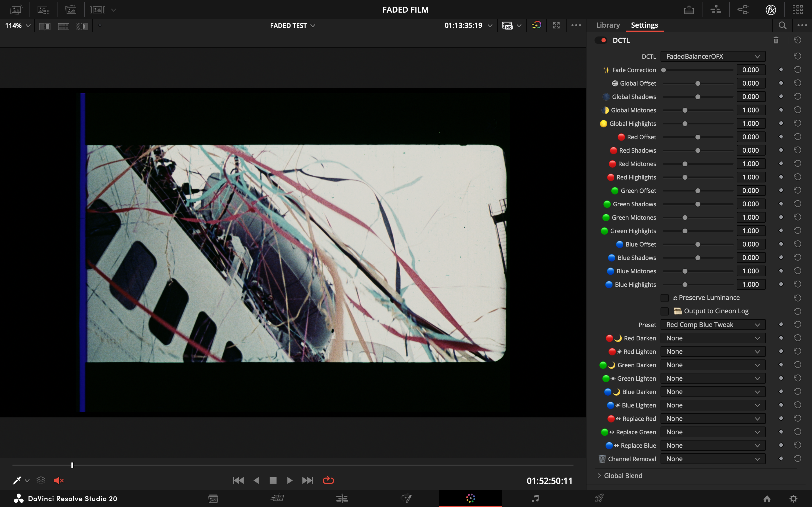Click the Global Midtones slider handle
The width and height of the screenshot is (812, 507).
tap(685, 110)
